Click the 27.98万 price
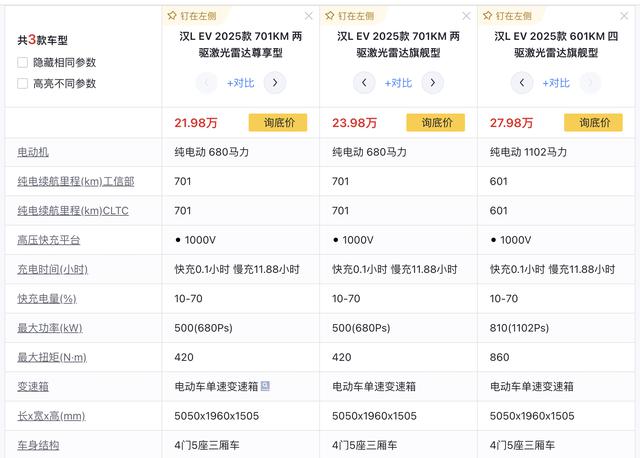640x458 pixels. point(511,123)
